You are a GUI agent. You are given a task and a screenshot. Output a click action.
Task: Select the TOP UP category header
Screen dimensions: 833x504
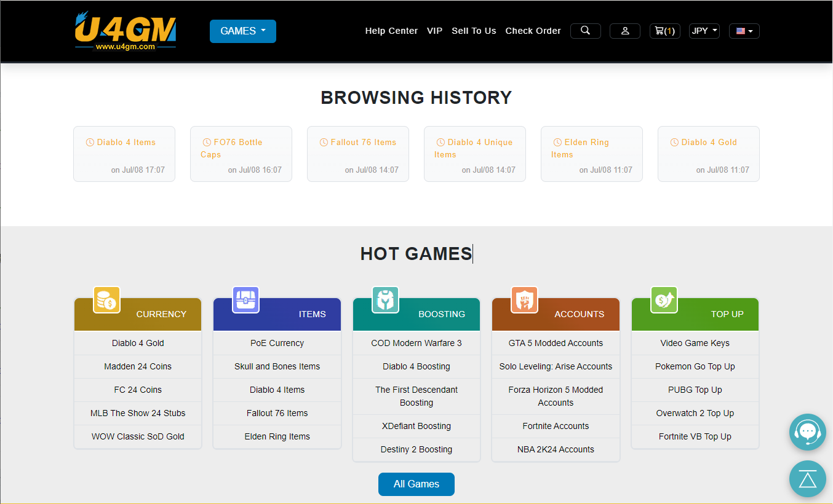[x=695, y=315]
